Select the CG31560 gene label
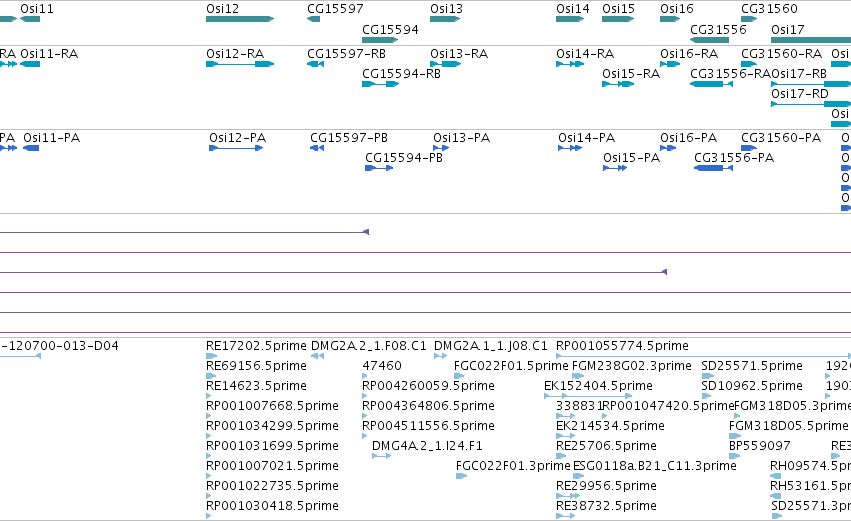The height and width of the screenshot is (521, 851). (769, 9)
